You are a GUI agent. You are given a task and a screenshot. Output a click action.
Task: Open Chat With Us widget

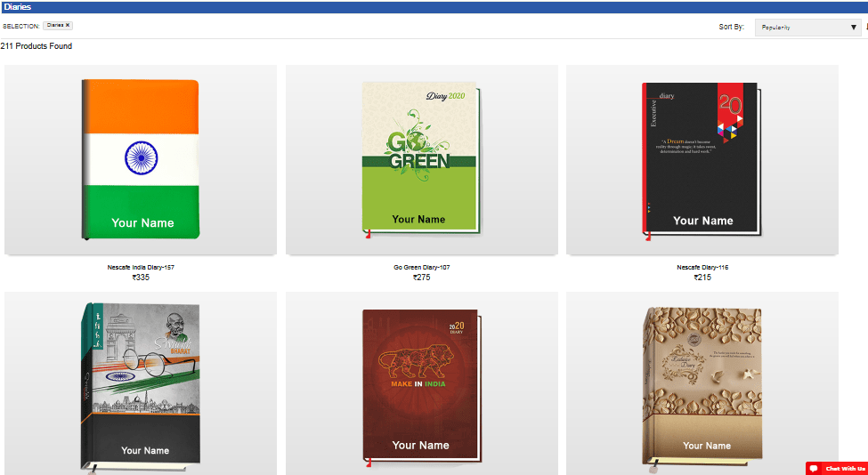click(x=837, y=469)
